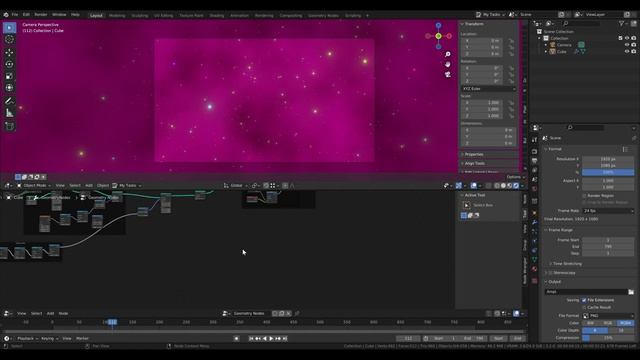
Task: Browse output path folder icon
Action: click(x=631, y=292)
